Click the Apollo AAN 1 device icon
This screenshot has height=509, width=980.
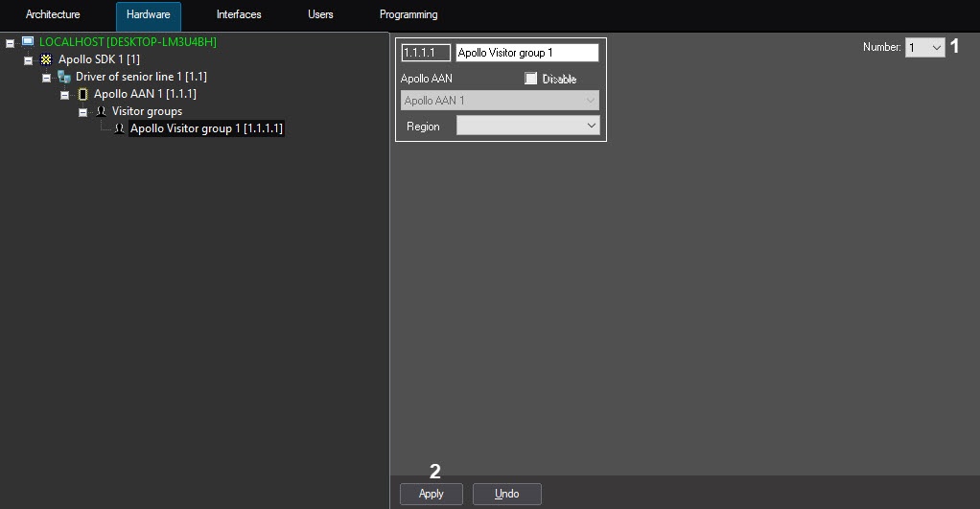[82, 94]
